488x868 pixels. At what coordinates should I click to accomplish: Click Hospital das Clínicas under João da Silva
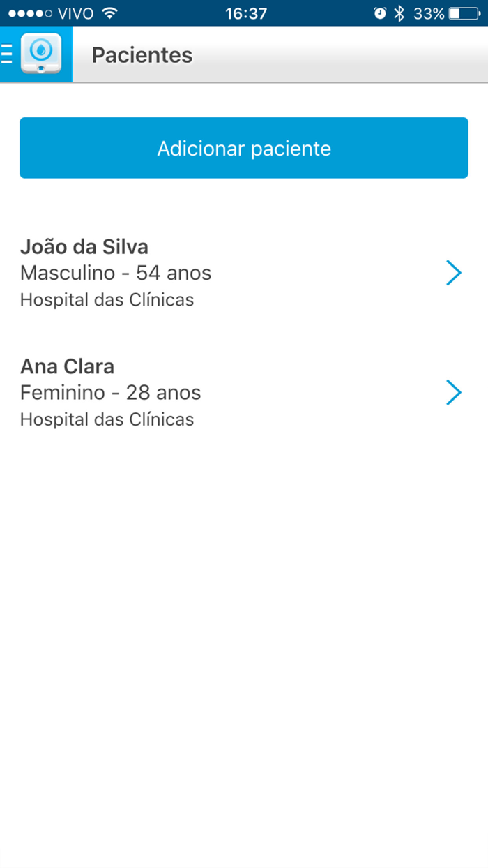107,299
